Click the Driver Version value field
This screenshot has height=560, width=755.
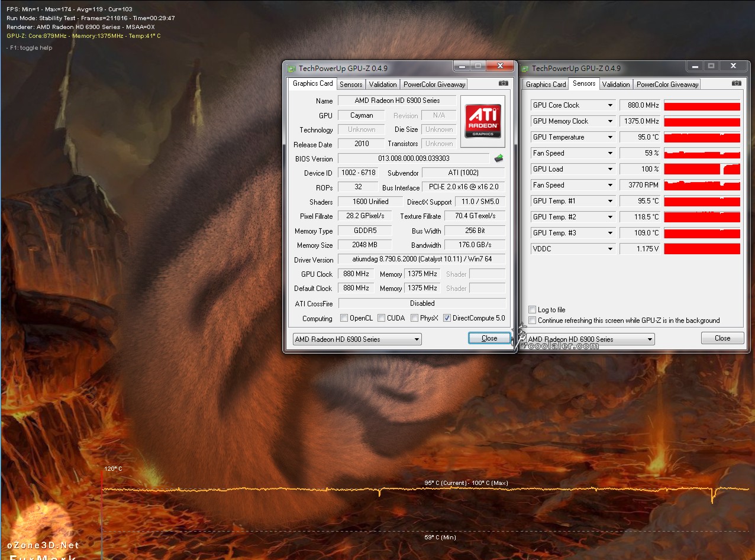[x=422, y=259]
